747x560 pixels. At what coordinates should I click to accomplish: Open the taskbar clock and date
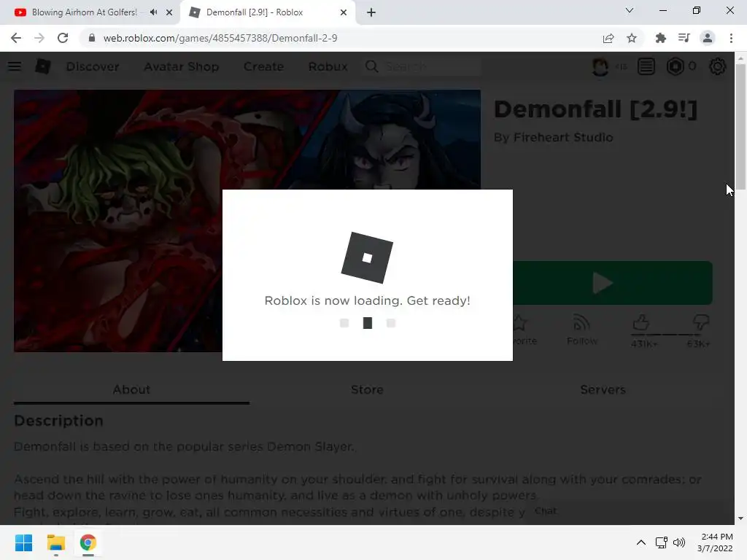[x=715, y=542]
